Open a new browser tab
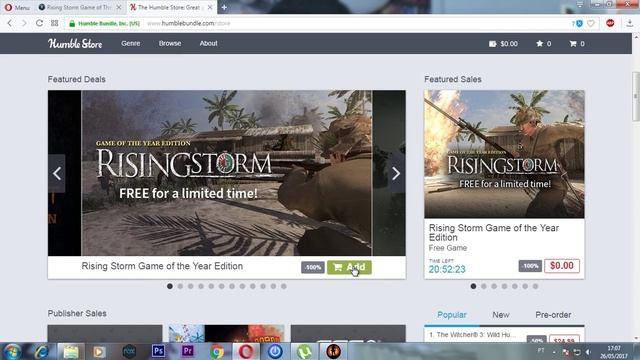Image resolution: width=640 pixels, height=360 pixels. pyautogui.click(x=224, y=7)
